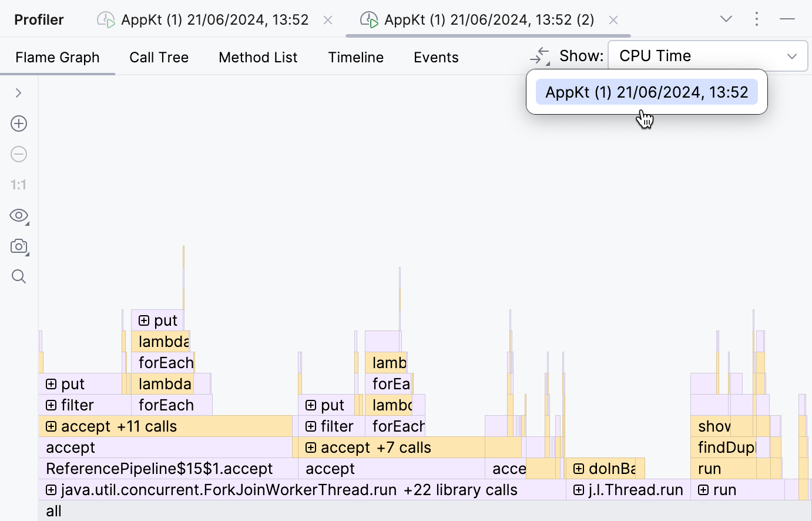This screenshot has width=812, height=521.
Task: Click the Events tab
Action: pos(436,57)
